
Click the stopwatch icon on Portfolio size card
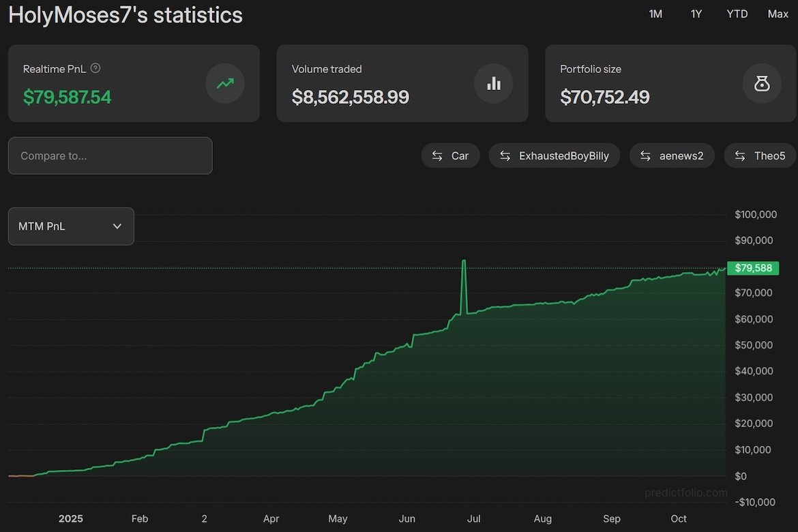point(762,83)
